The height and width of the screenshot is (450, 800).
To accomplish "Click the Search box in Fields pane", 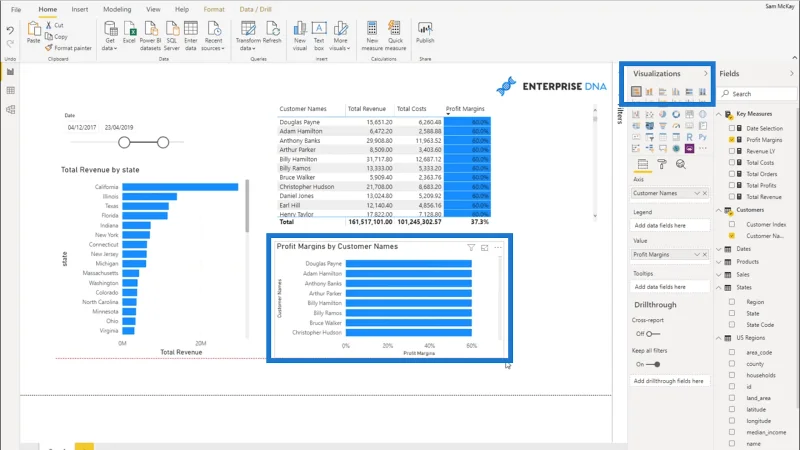I will [x=758, y=94].
